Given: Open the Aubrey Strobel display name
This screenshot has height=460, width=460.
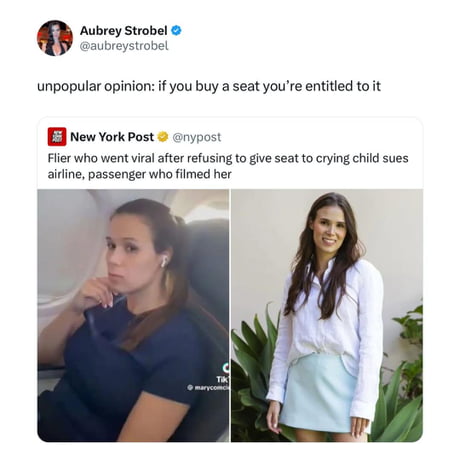Looking at the screenshot, I should 123,31.
